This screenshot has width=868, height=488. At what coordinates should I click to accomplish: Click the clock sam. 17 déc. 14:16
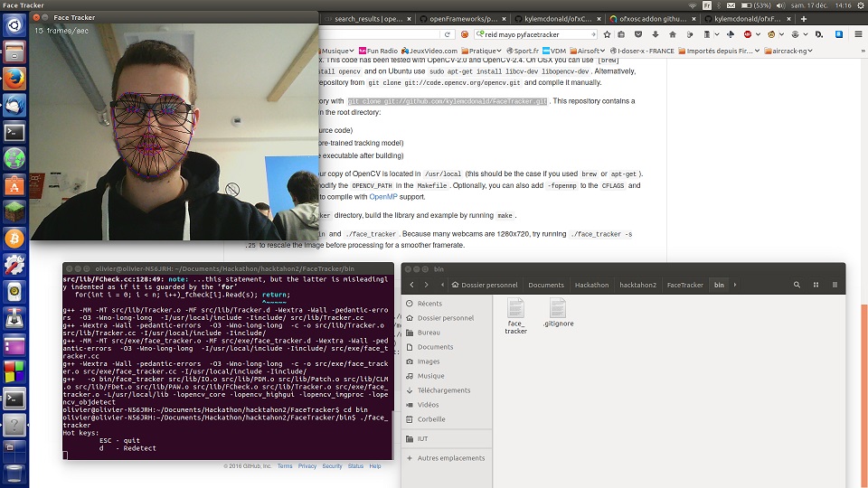(x=821, y=5)
